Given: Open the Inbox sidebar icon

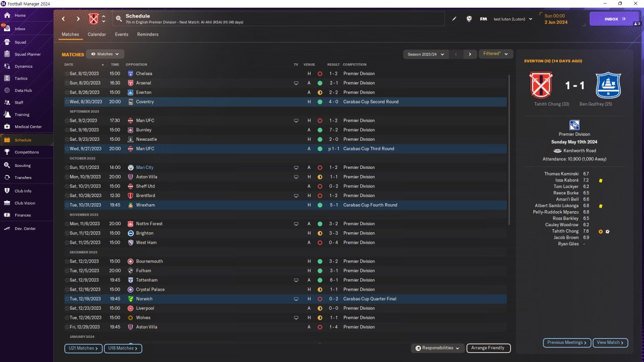Looking at the screenshot, I should point(7,29).
